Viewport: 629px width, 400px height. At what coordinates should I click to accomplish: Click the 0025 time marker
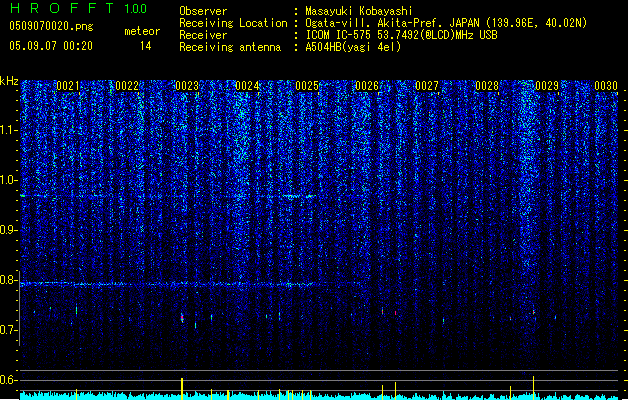(x=307, y=86)
